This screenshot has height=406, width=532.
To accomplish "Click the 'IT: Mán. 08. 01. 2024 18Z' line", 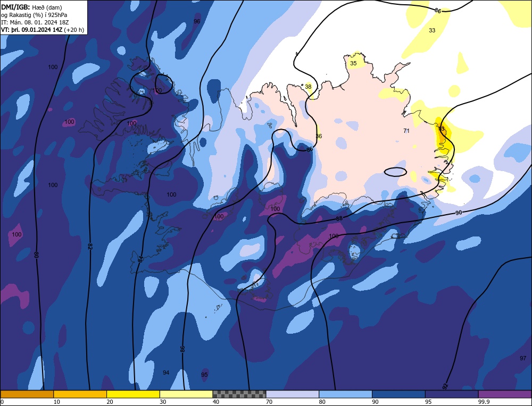I will pyautogui.click(x=35, y=22).
